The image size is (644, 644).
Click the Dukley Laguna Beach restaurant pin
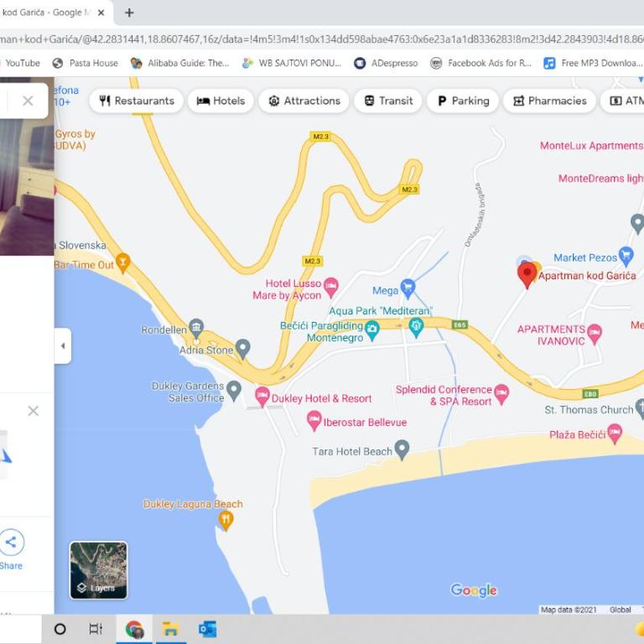pyautogui.click(x=226, y=520)
